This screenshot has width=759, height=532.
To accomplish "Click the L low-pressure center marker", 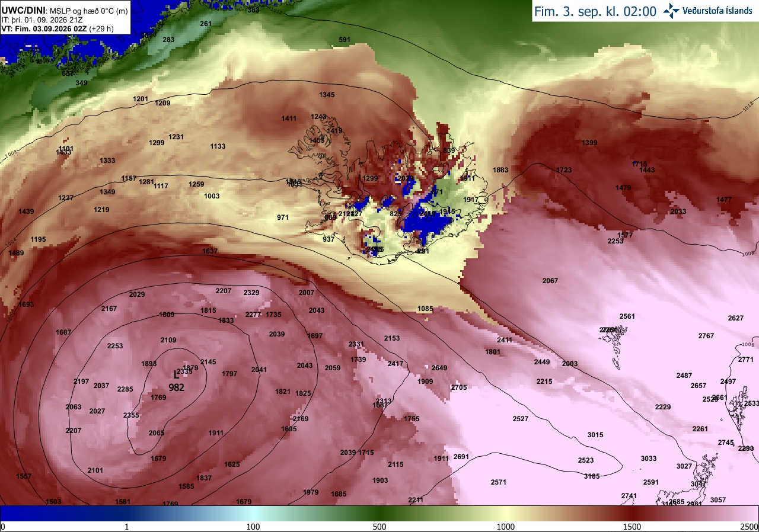I will click(x=176, y=375).
